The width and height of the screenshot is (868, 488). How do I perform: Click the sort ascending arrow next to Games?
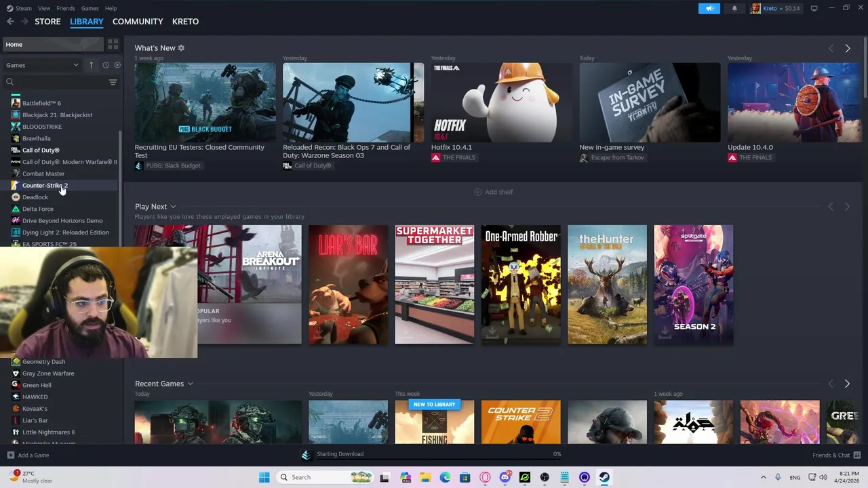tap(91, 65)
